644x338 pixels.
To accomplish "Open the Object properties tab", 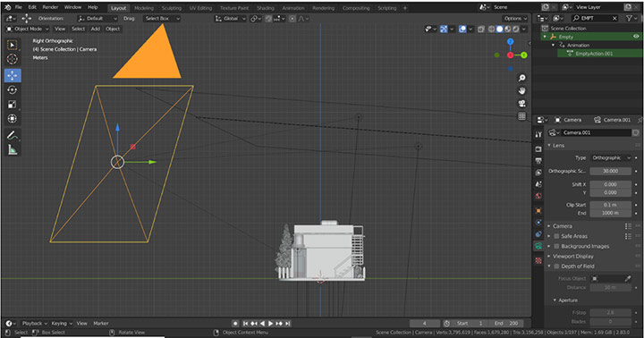I will (x=538, y=211).
